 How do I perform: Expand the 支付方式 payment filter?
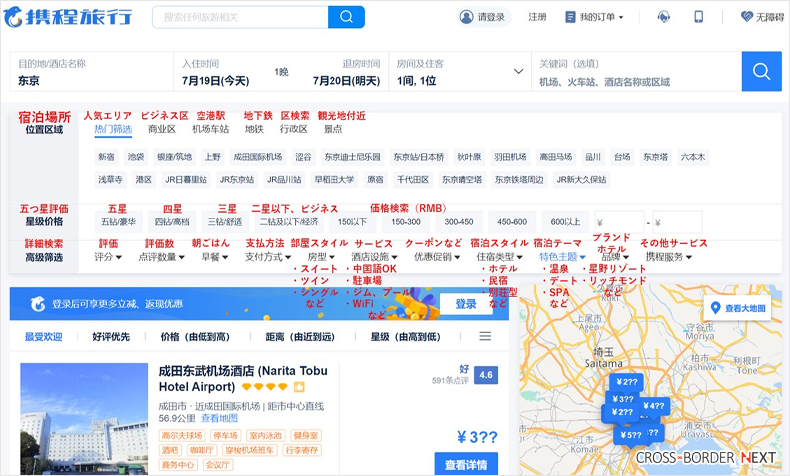[268, 257]
